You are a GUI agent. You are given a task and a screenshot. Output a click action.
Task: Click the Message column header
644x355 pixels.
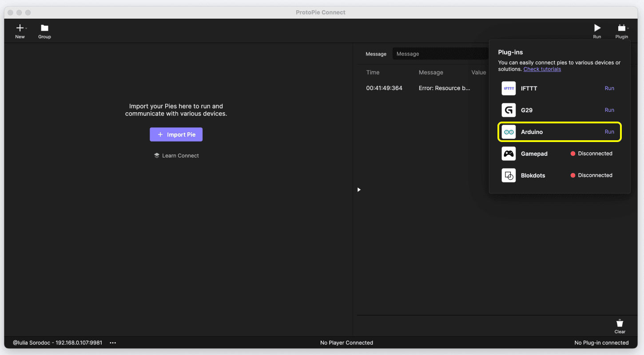[431, 72]
